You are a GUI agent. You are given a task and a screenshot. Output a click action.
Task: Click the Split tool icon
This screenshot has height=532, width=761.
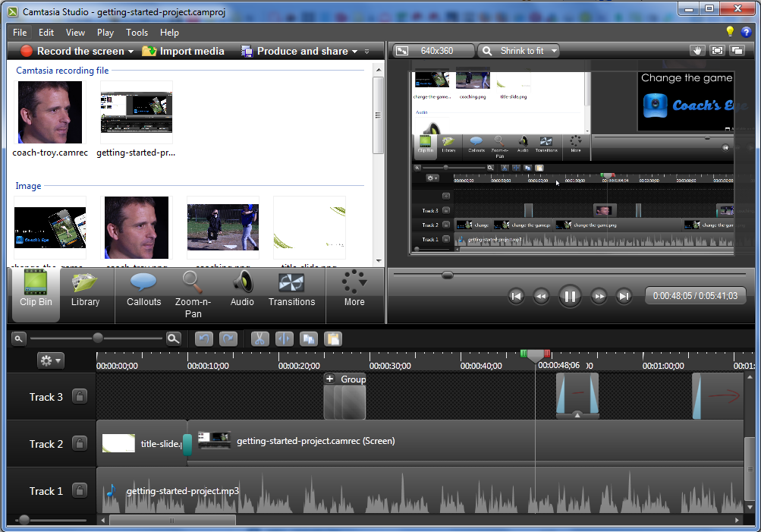tap(285, 338)
